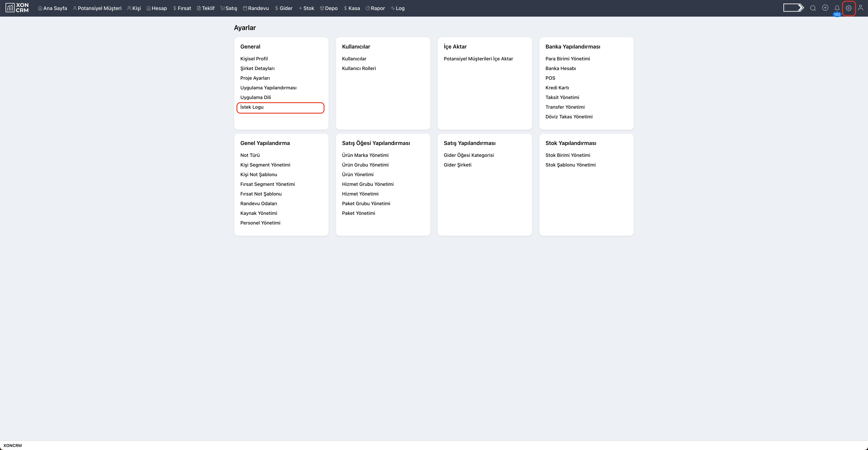This screenshot has width=868, height=450.
Task: Go to Teklif in navigation
Action: (x=205, y=8)
